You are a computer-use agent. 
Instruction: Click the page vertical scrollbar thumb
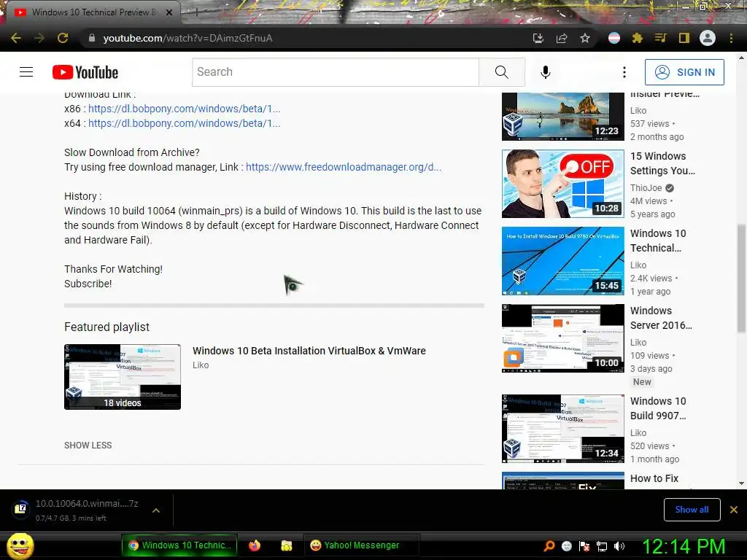[x=741, y=279]
